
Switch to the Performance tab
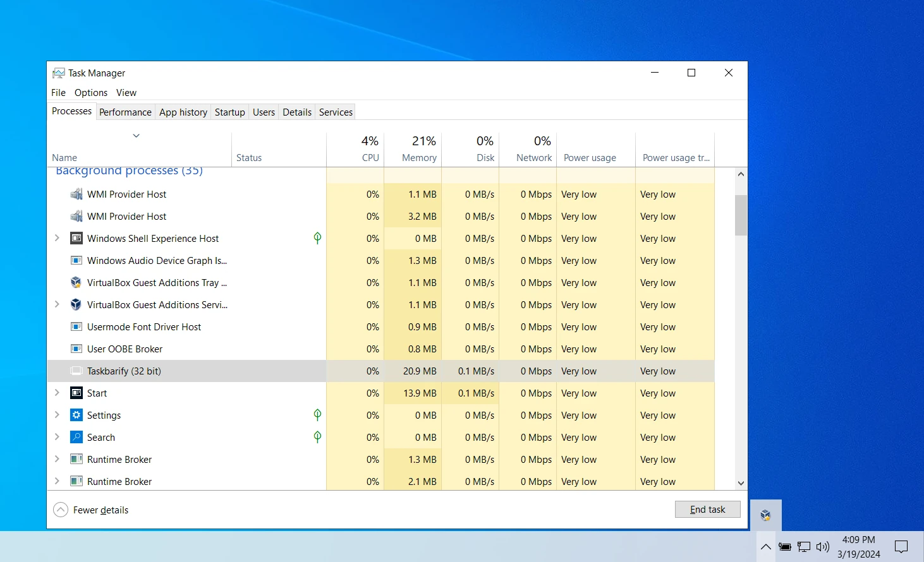click(x=125, y=112)
